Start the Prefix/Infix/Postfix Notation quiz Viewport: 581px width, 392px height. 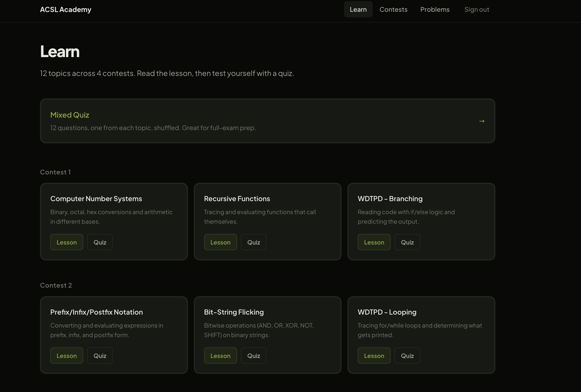100,355
